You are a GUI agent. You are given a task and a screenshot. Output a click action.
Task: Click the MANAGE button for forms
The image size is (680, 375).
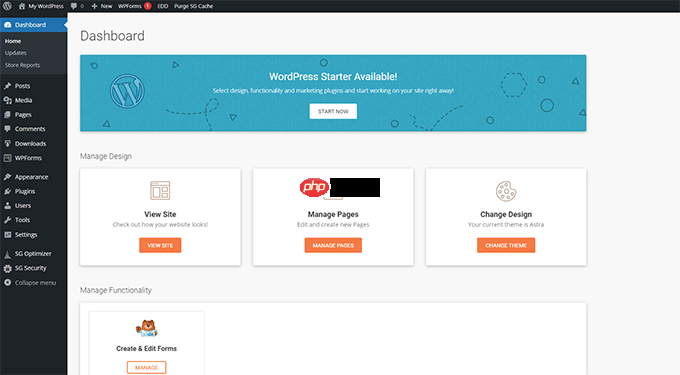point(147,367)
